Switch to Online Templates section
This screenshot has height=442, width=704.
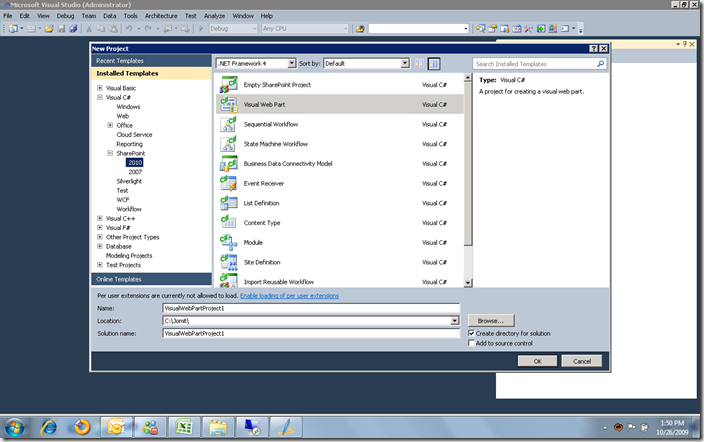[151, 279]
